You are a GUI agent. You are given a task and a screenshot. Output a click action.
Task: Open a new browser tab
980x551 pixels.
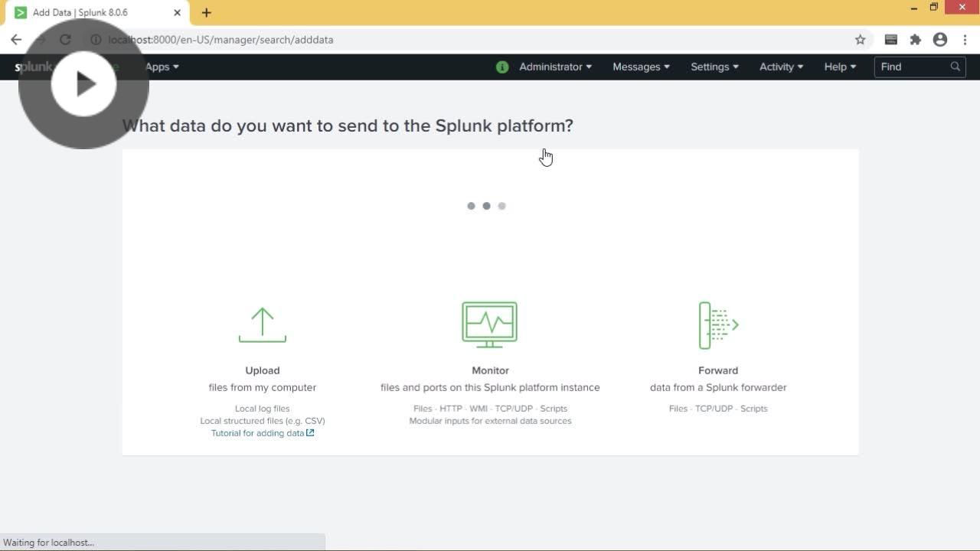207,12
